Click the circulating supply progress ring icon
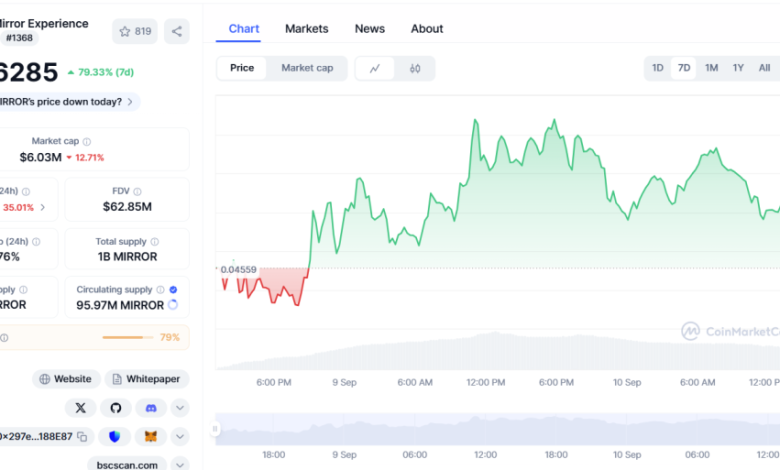 173,305
